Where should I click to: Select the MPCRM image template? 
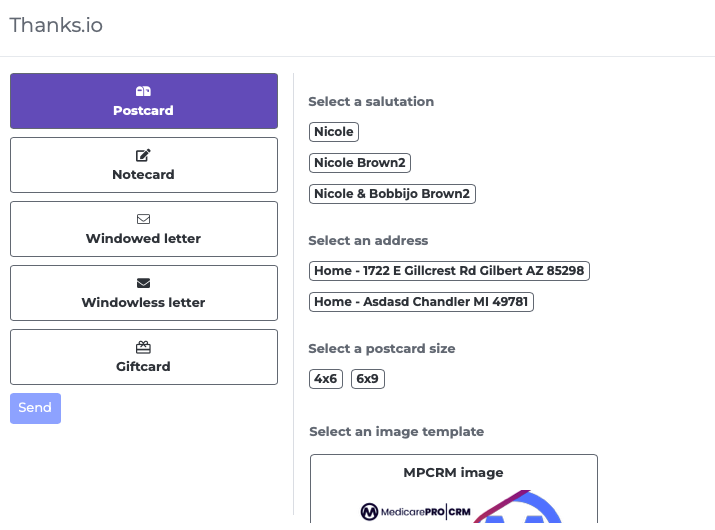point(454,488)
